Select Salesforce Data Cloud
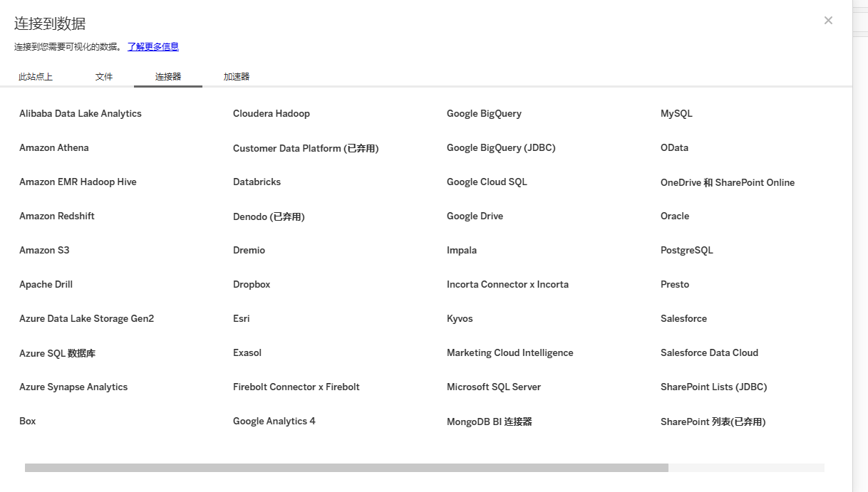The height and width of the screenshot is (492, 868). coord(709,352)
